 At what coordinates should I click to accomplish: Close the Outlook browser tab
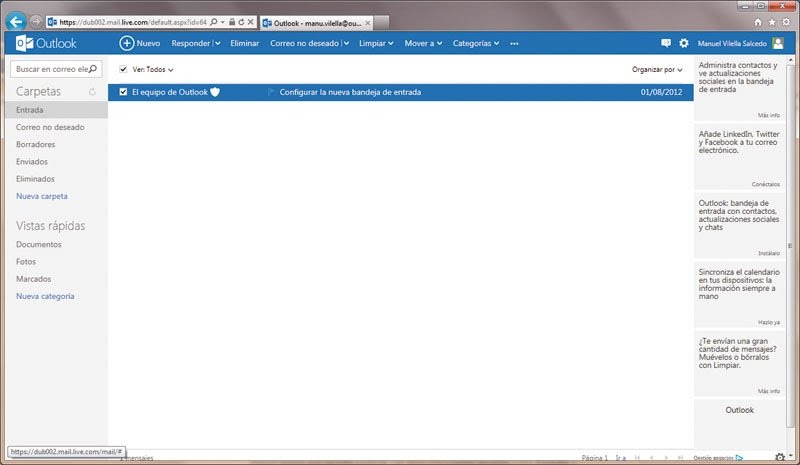367,23
